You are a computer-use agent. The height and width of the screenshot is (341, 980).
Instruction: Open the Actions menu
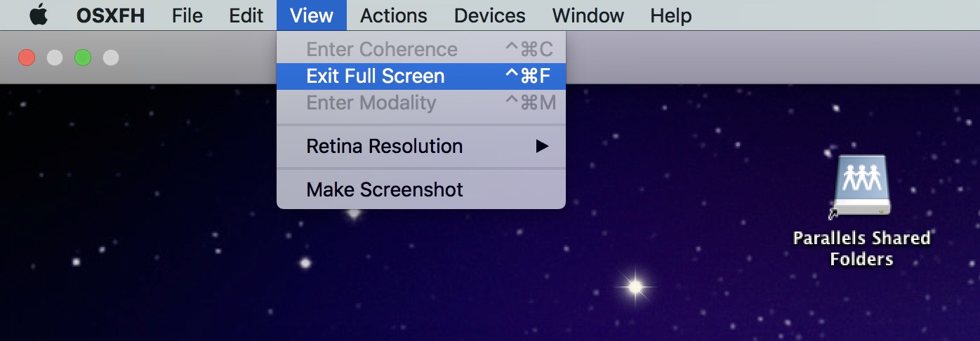coord(394,15)
